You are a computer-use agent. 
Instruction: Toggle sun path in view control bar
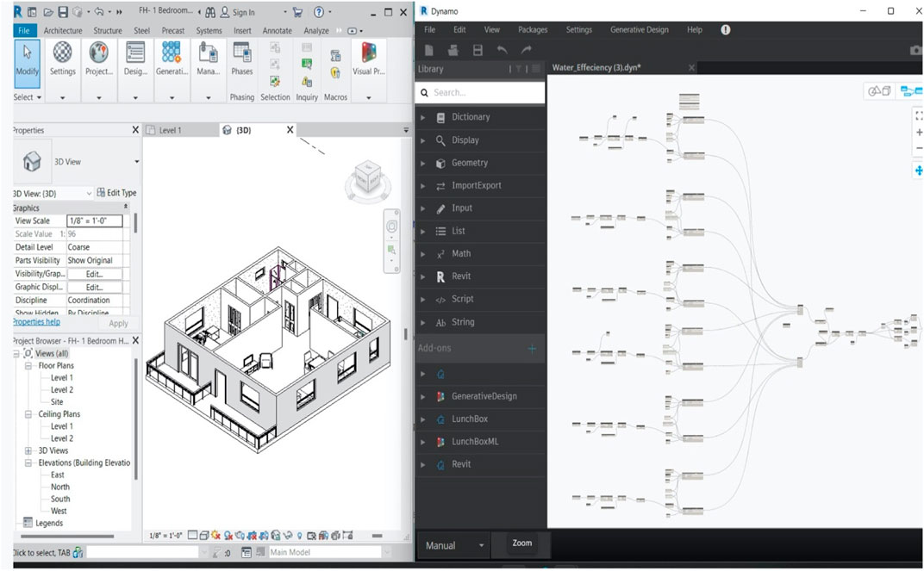click(x=215, y=536)
